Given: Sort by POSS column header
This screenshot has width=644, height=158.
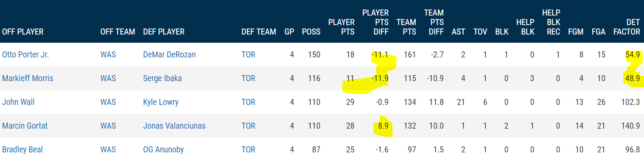Looking at the screenshot, I should 311,32.
